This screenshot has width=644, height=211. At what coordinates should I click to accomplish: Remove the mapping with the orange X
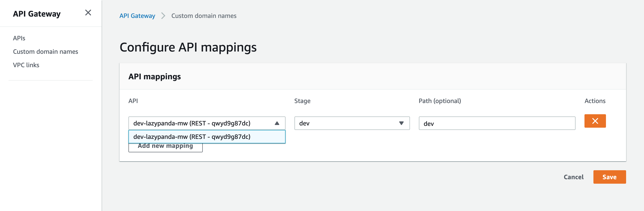[x=595, y=121]
